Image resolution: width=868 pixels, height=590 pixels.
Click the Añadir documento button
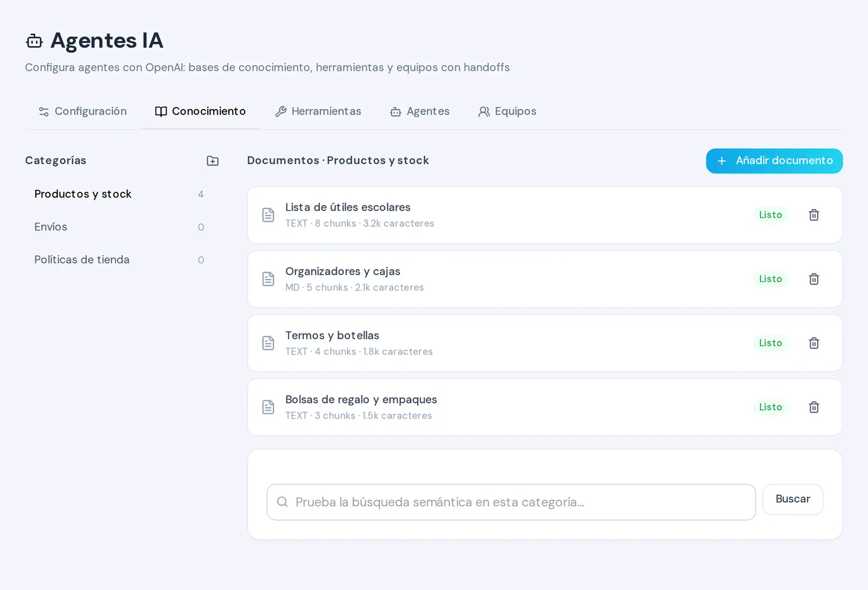[x=774, y=161]
